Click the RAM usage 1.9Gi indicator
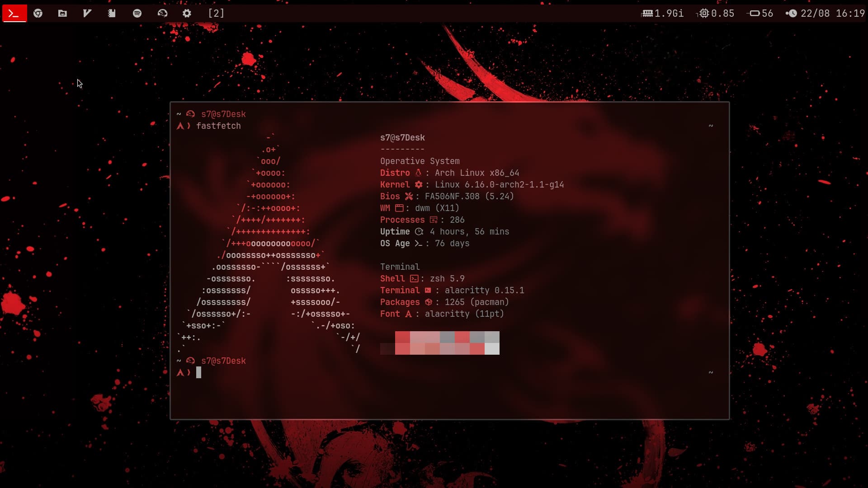The height and width of the screenshot is (488, 868). click(663, 14)
